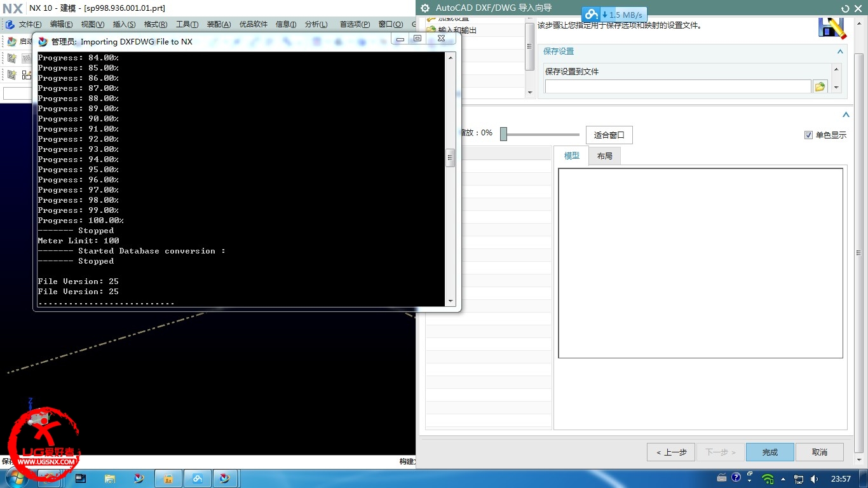Screen dimensions: 868x488
Task: Click the Wi-Fi signal tray icon
Action: coord(768,479)
